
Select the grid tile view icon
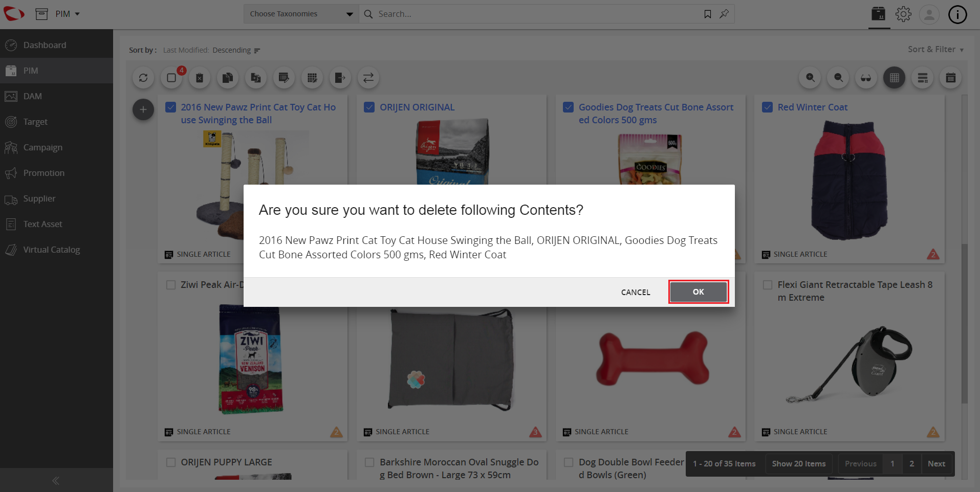pyautogui.click(x=895, y=78)
